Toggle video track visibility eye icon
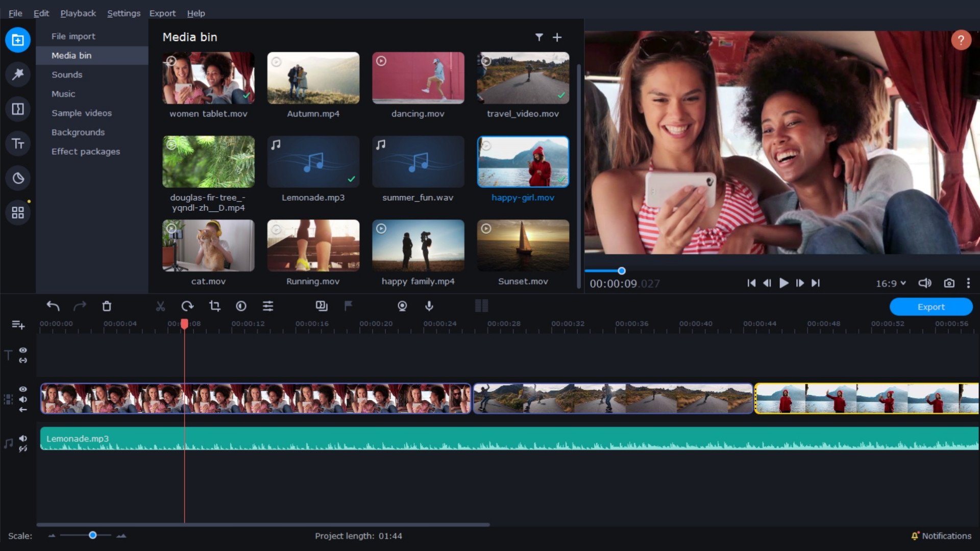Image resolution: width=980 pixels, height=551 pixels. (23, 390)
